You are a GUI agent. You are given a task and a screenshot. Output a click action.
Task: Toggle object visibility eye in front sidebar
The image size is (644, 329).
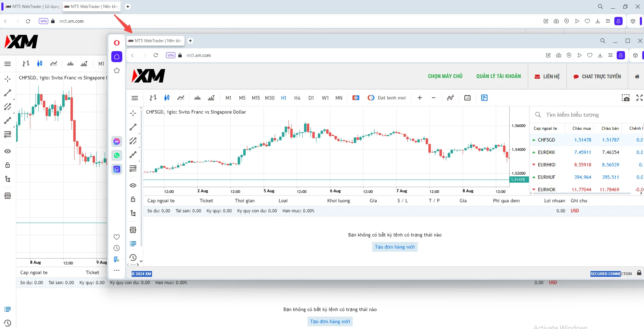[133, 185]
